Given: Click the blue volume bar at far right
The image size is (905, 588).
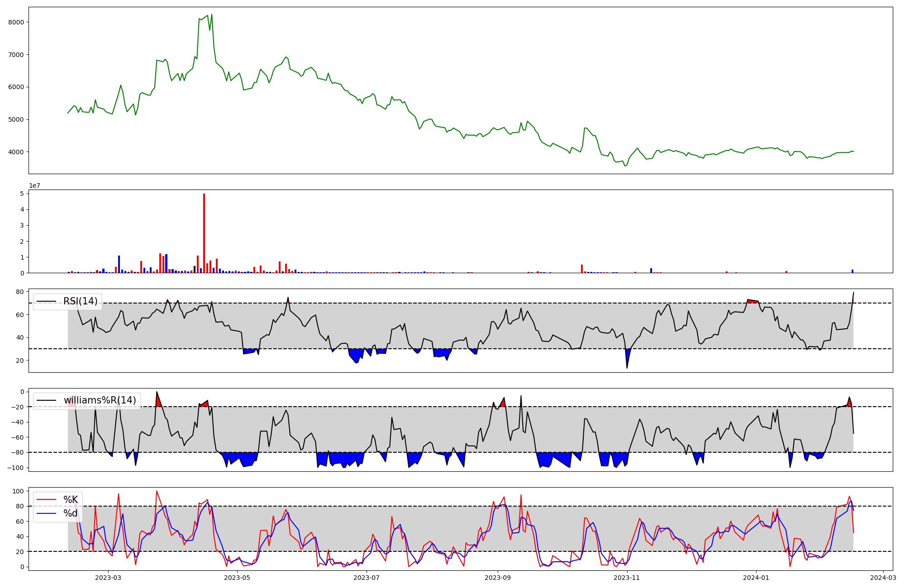Looking at the screenshot, I should (x=853, y=271).
